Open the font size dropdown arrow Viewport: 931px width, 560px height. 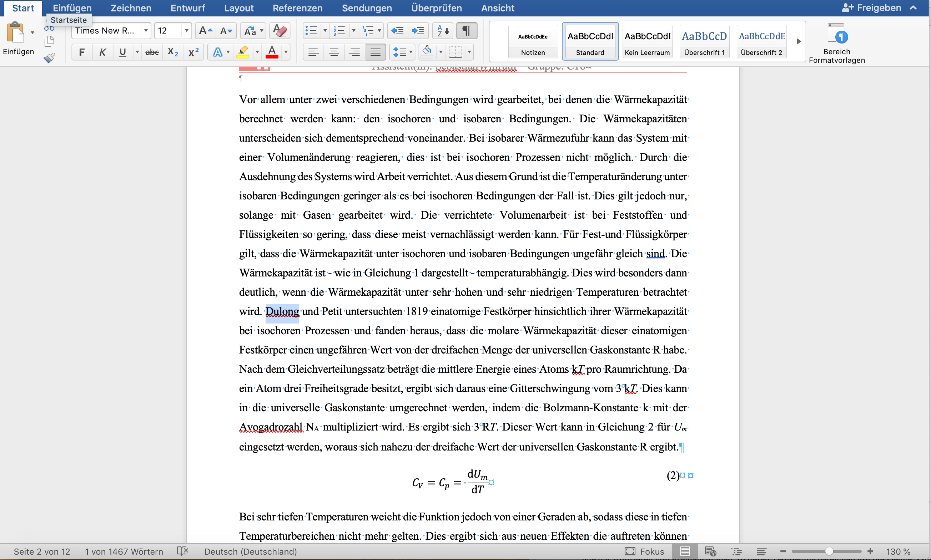tap(186, 31)
